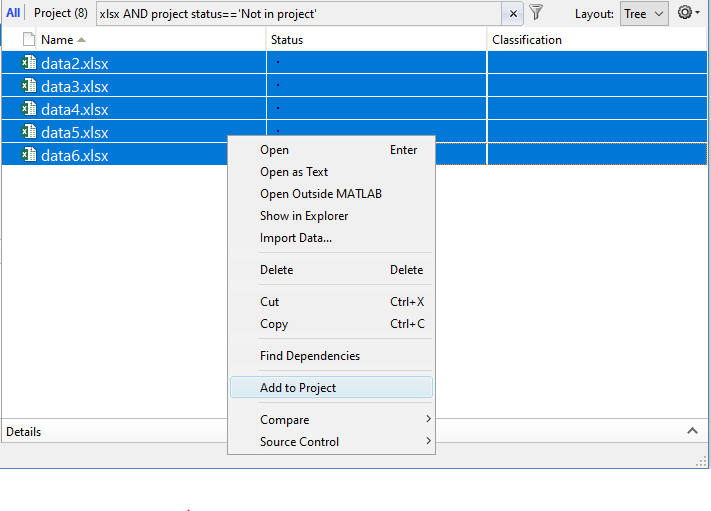Select Delete from context menu

(331, 270)
